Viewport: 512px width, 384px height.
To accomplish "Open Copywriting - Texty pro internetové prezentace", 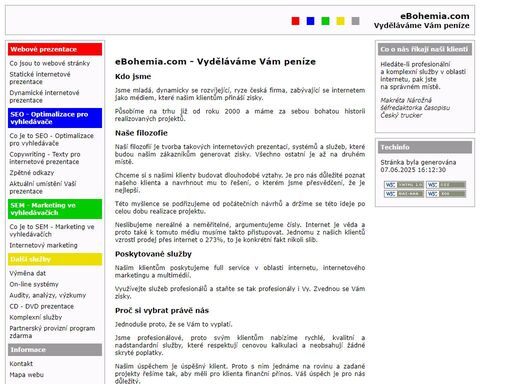I will point(45,158).
